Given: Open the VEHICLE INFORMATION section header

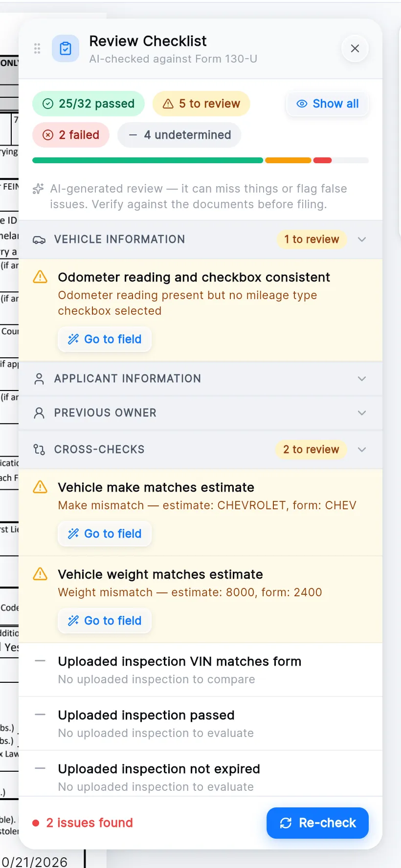Looking at the screenshot, I should coord(200,239).
